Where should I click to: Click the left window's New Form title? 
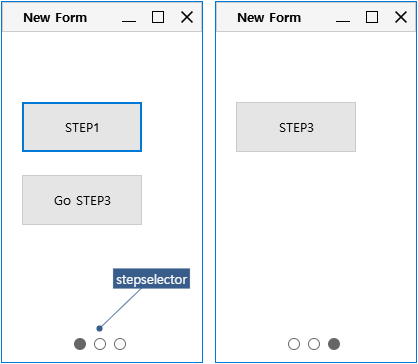(55, 17)
